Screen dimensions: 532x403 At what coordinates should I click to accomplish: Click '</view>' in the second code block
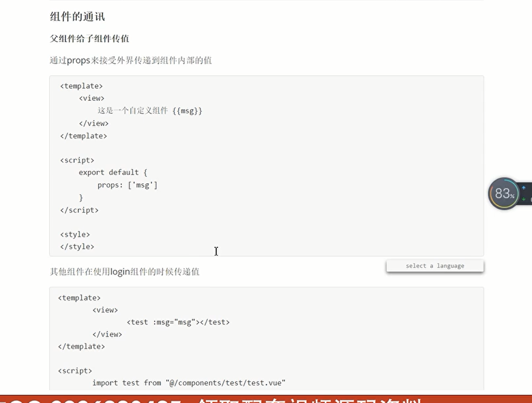point(107,335)
